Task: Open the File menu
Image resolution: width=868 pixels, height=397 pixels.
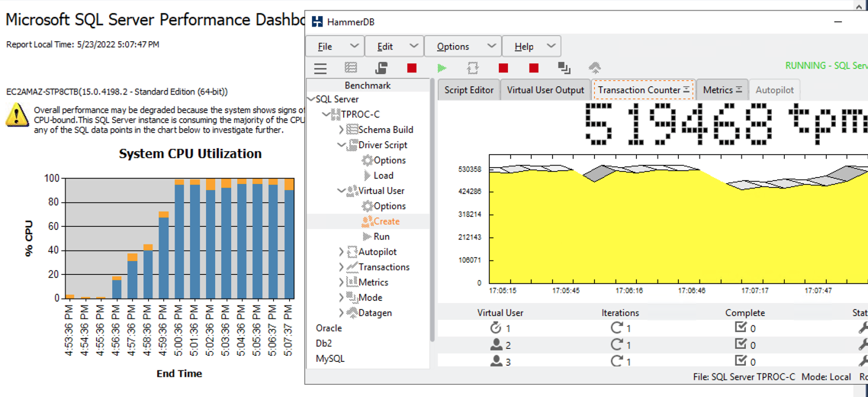Action: [x=335, y=47]
